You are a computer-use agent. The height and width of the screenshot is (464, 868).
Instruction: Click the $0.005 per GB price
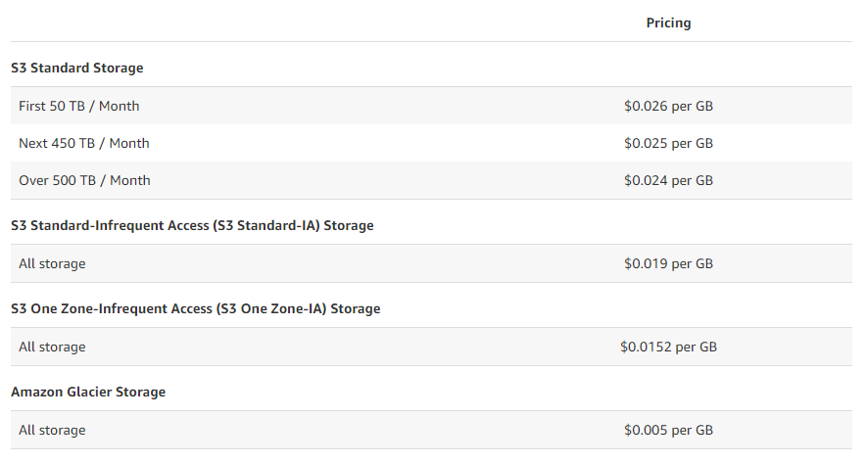pyautogui.click(x=668, y=431)
